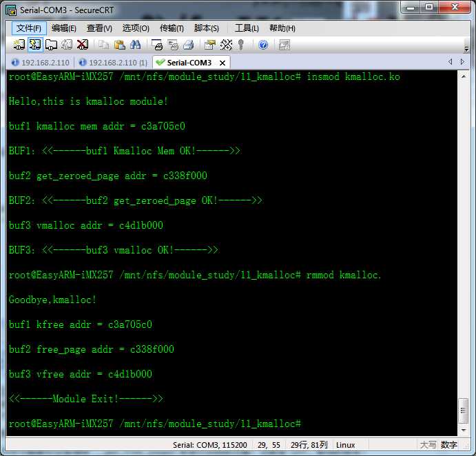The image size is (476, 456).
Task: Open the 脚本(S) menu
Action: (207, 28)
